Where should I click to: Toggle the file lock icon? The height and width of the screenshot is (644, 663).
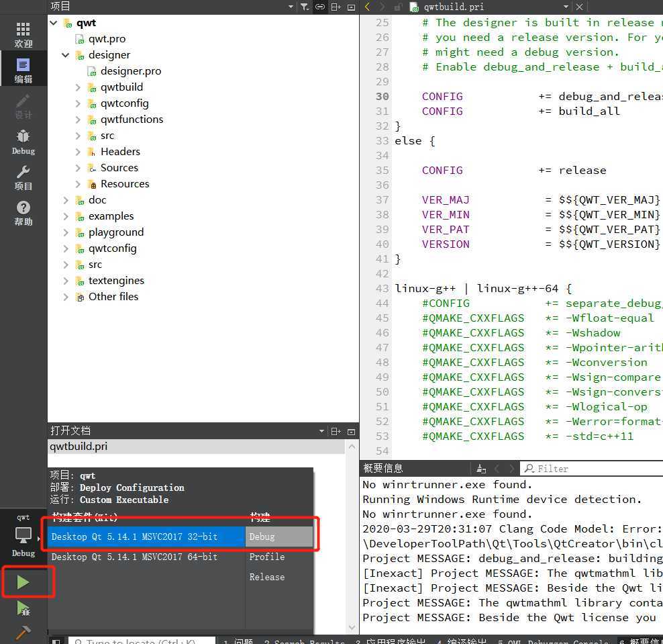click(x=397, y=7)
